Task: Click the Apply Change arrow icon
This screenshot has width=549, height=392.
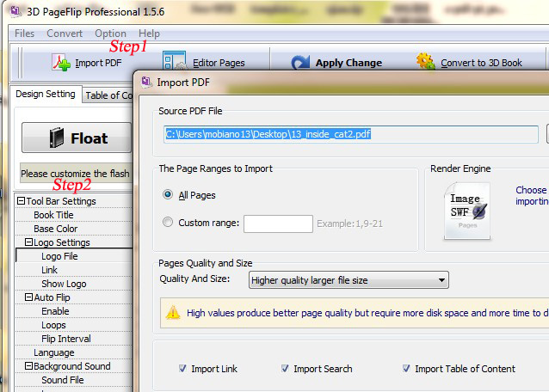Action: pos(301,63)
